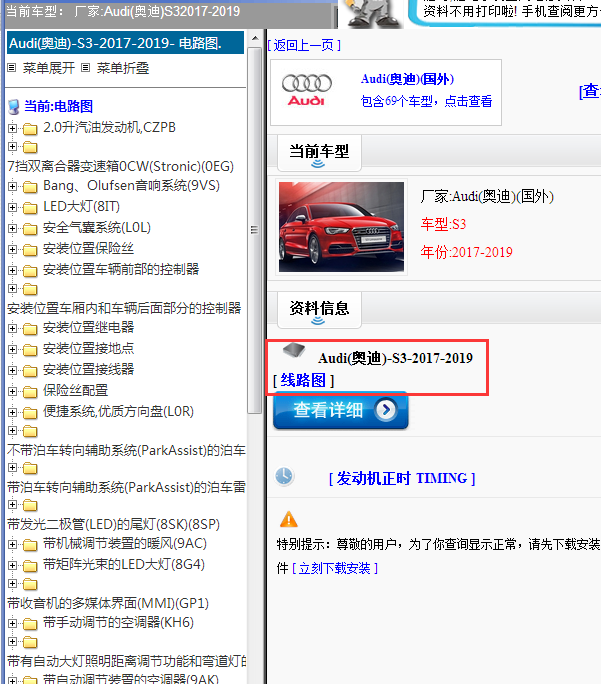Click the orange warning triangle icon
The height and width of the screenshot is (684, 601).
[288, 520]
